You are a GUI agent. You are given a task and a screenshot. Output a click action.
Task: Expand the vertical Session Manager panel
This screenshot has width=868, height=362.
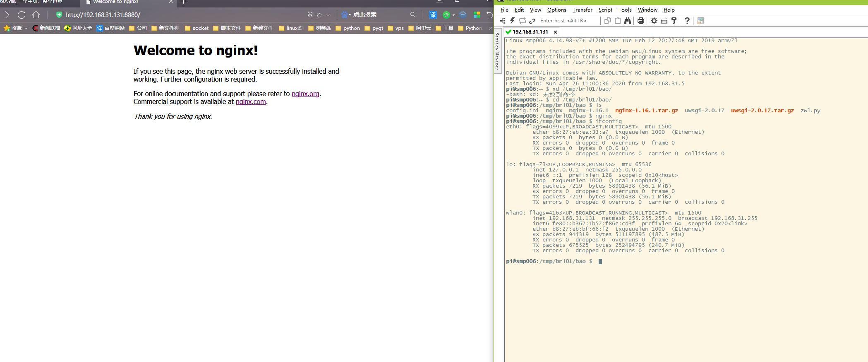[x=497, y=51]
